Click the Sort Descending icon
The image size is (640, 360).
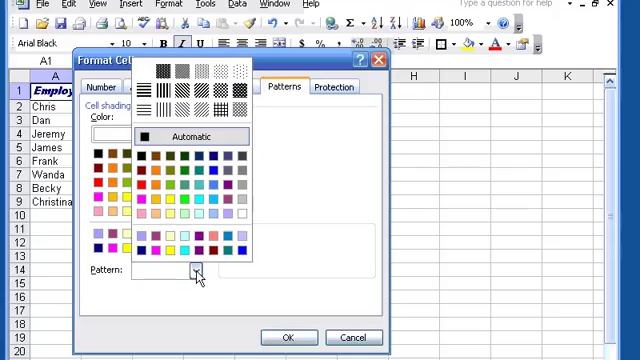(396, 23)
